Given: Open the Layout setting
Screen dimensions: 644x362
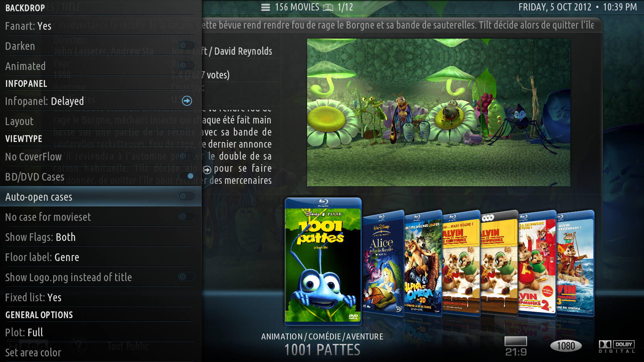Looking at the screenshot, I should [101, 121].
